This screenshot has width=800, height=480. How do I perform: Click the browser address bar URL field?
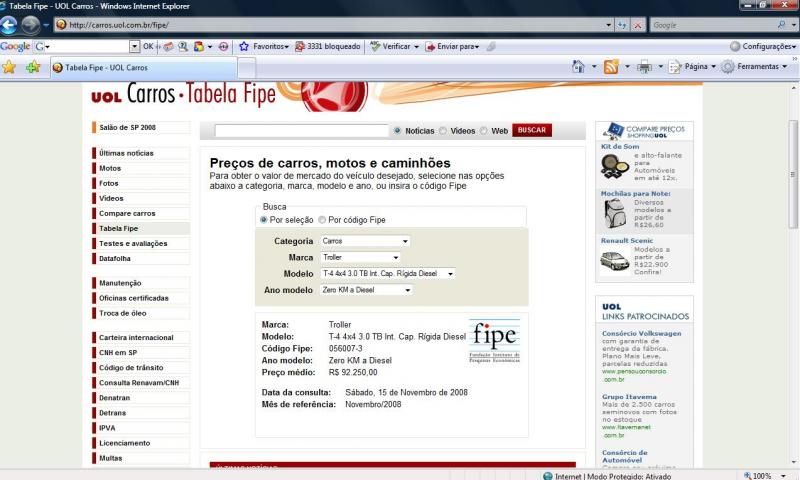pos(334,24)
